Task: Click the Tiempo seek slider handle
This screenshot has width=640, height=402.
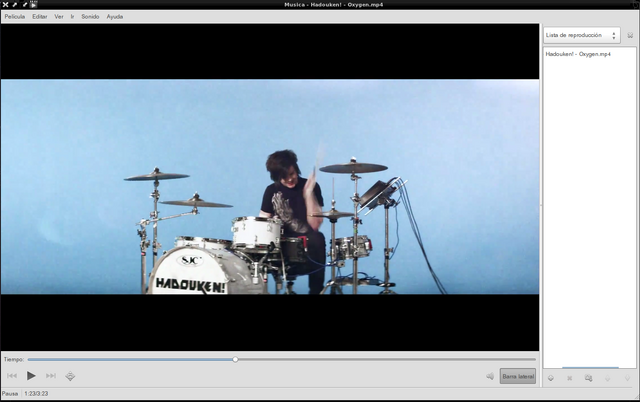Action: coord(236,360)
